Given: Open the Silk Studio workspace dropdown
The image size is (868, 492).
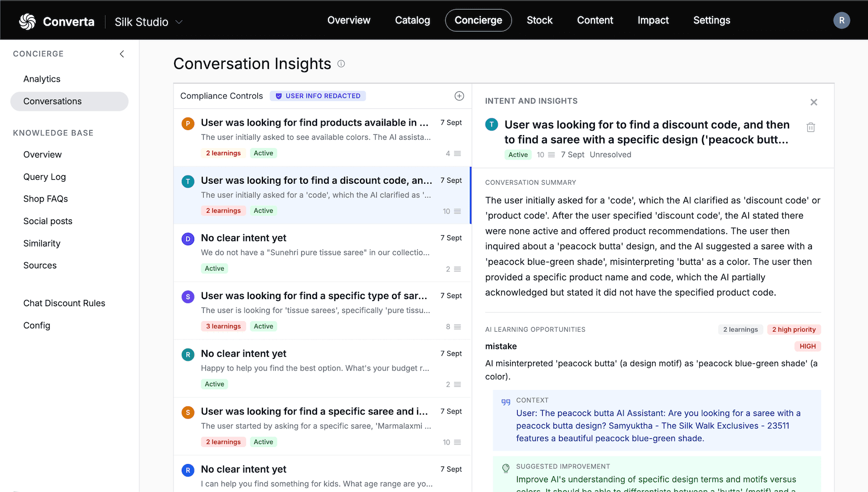Looking at the screenshot, I should tap(149, 22).
